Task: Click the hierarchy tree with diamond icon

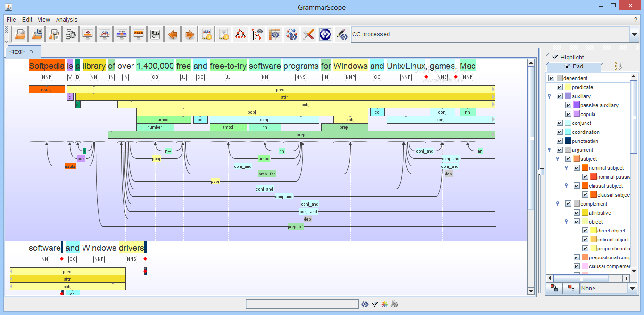Action: click(x=257, y=34)
